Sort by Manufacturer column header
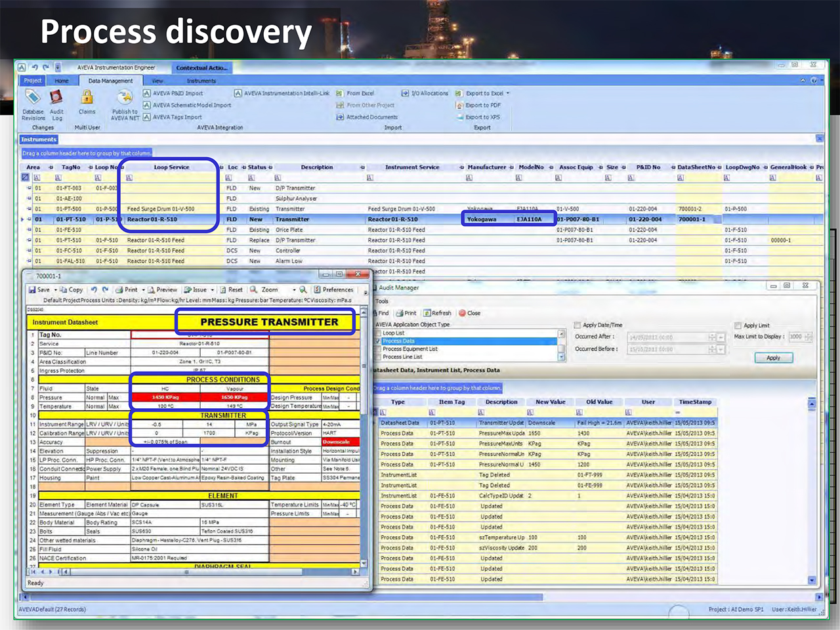This screenshot has height=630, width=840. coord(487,167)
